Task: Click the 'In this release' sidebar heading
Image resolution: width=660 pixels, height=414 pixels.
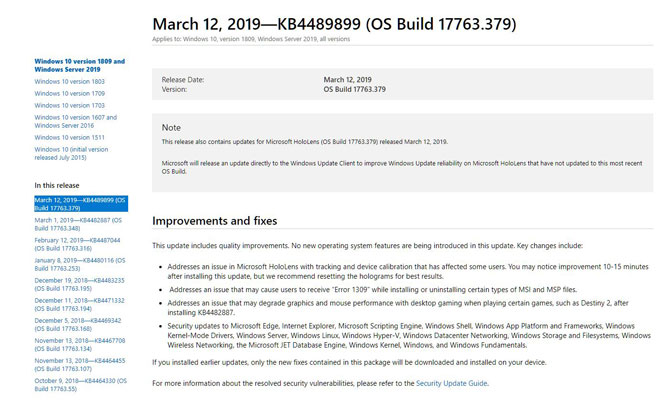Action: [x=57, y=186]
